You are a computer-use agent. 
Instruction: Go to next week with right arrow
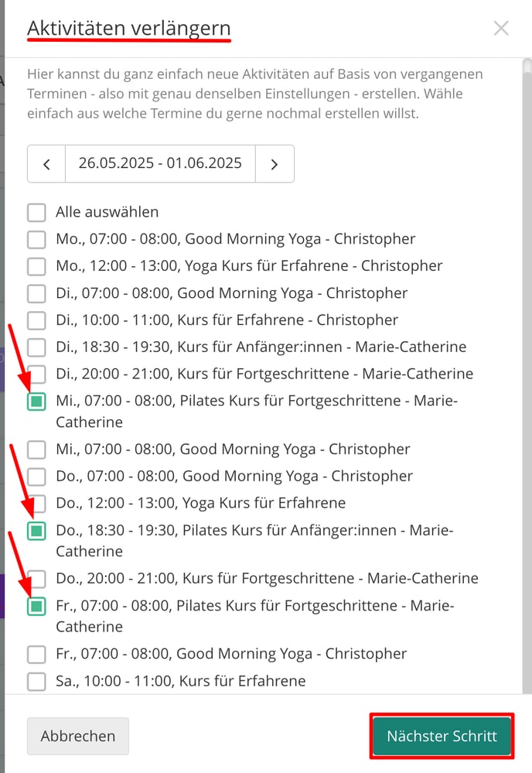[x=275, y=164]
